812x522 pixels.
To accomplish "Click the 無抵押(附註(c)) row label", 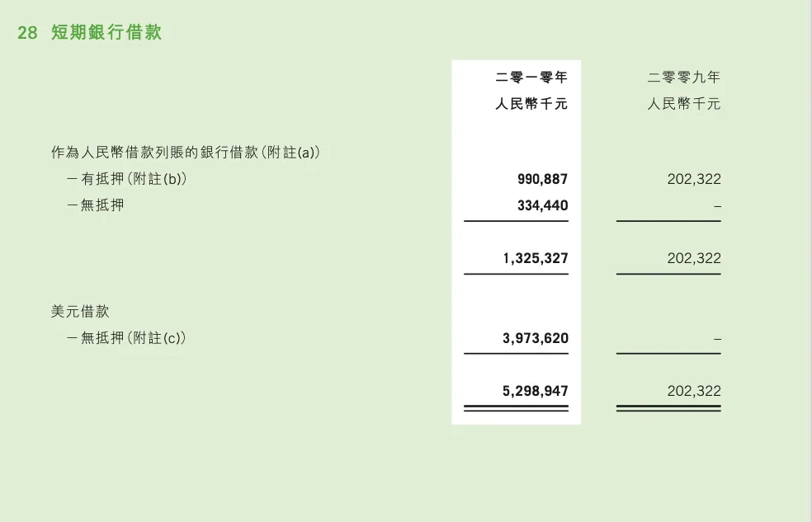I will 126,338.
